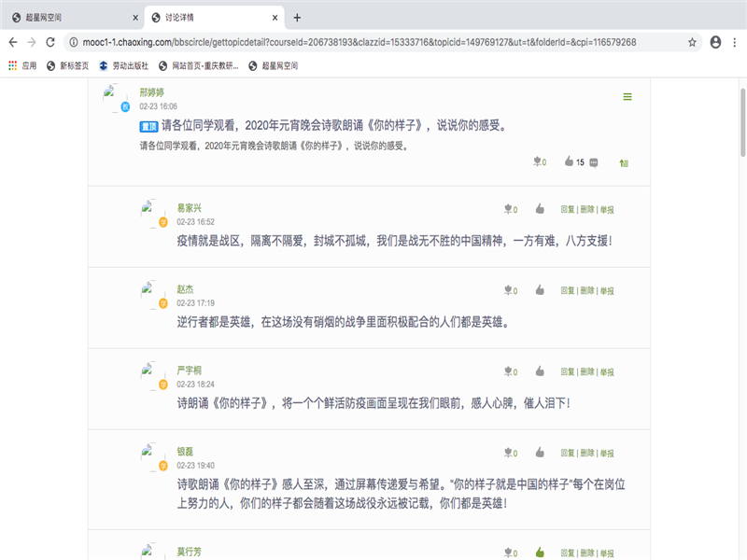This screenshot has height=560, width=747.
Task: Click the pin-to-top icon on main post
Action: coord(624,162)
